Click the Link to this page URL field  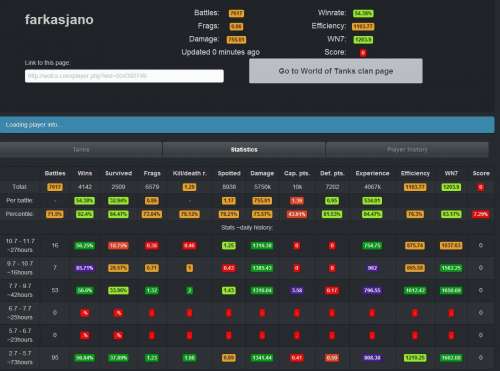click(x=124, y=76)
